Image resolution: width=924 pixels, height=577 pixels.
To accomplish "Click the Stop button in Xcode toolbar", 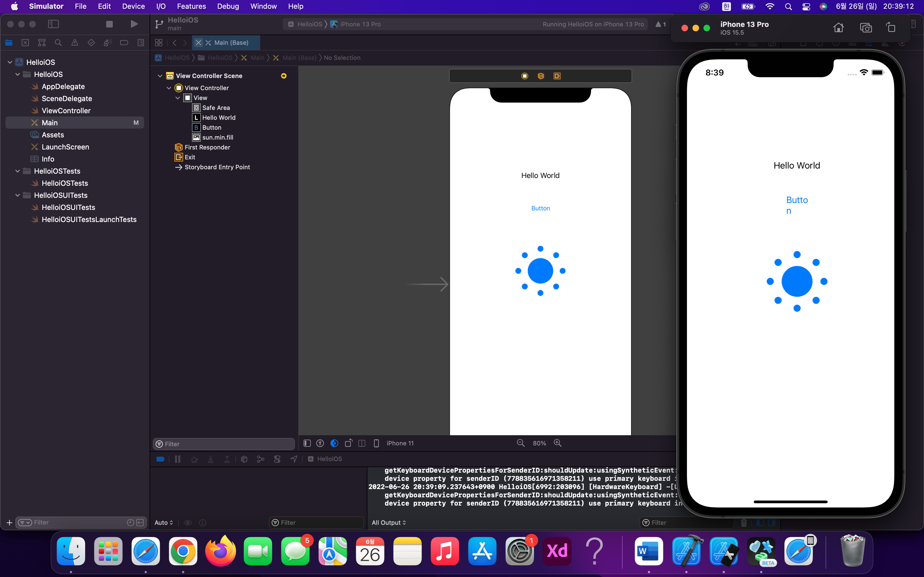I will click(x=109, y=24).
